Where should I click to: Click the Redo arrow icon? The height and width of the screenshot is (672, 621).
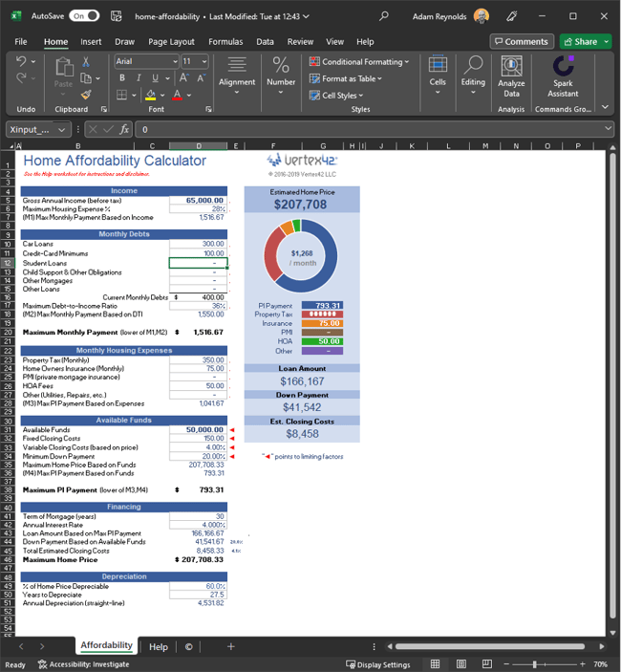click(x=21, y=78)
